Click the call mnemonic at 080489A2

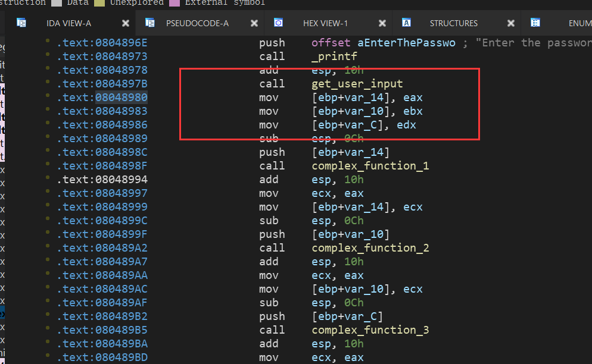click(272, 248)
